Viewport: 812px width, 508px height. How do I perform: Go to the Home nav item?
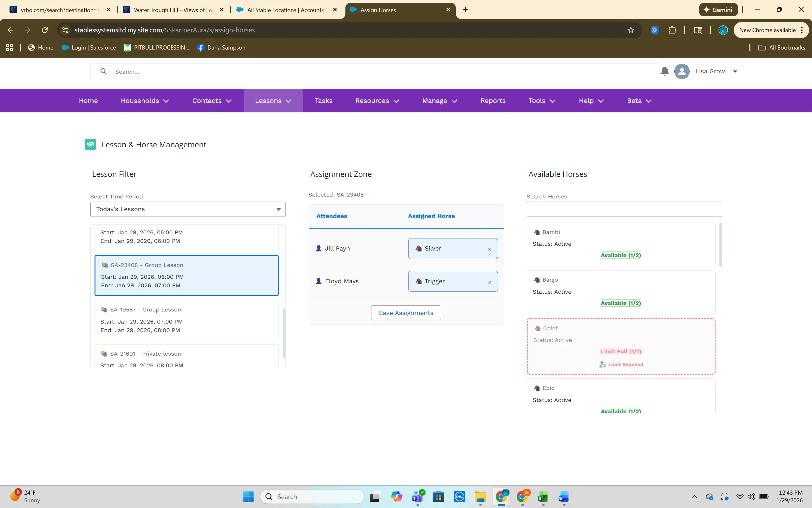point(88,100)
